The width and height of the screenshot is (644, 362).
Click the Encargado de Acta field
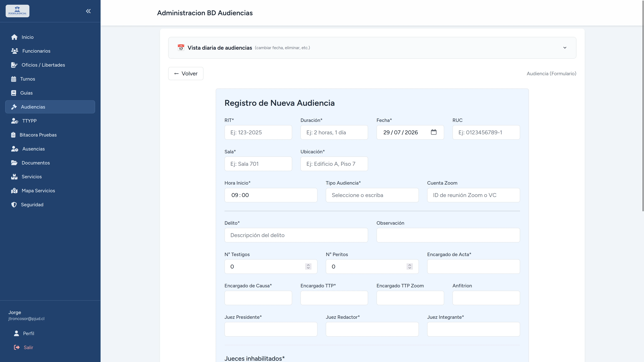tap(474, 267)
